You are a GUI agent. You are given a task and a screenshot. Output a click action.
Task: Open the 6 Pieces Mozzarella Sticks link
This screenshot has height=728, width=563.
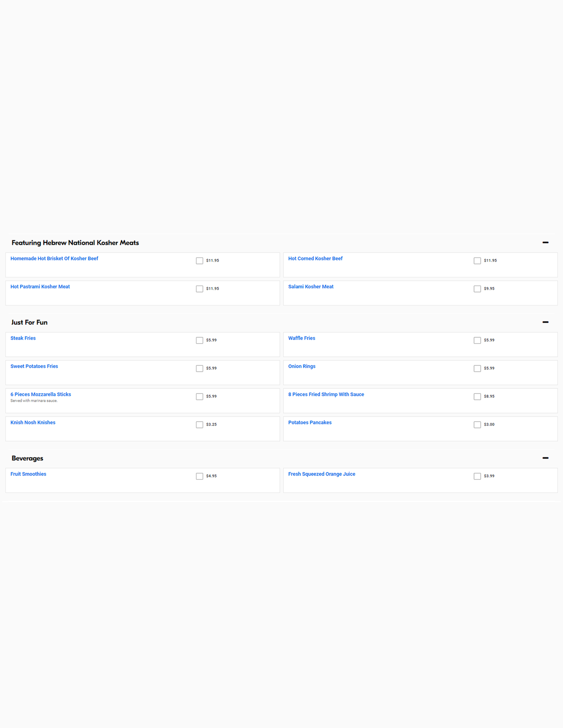point(41,394)
